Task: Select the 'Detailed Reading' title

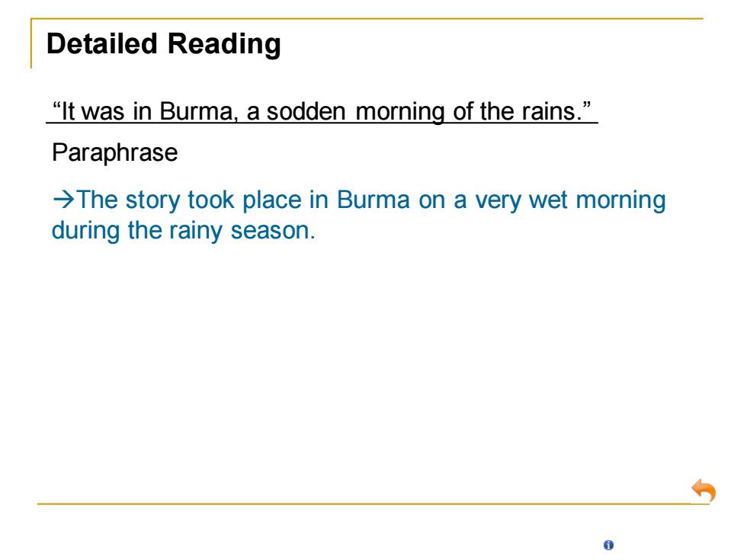Action: (x=163, y=44)
